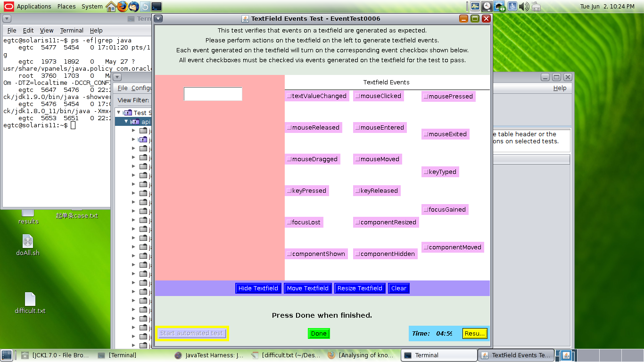Viewport: 644px width, 362px height.
Task: Open the accessibility icon in the tray
Action: click(x=512, y=7)
